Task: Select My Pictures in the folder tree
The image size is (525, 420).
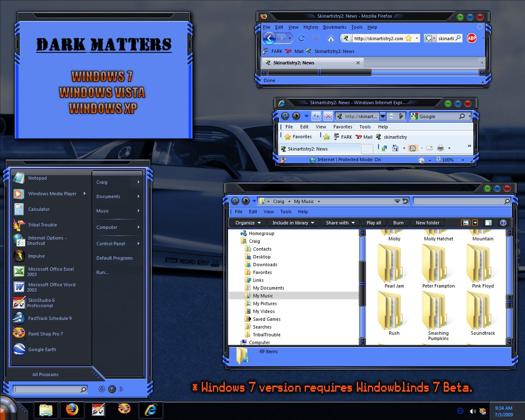Action: coord(265,304)
